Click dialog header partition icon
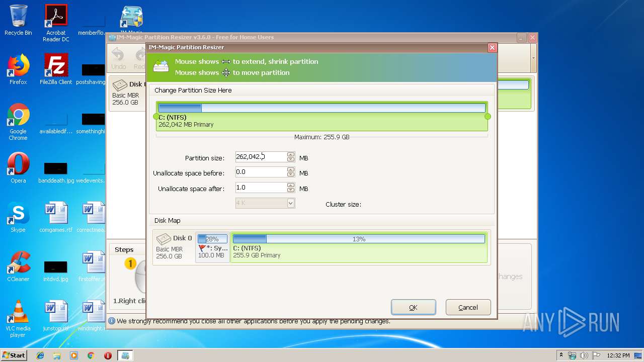The width and height of the screenshot is (644, 362). [x=161, y=66]
